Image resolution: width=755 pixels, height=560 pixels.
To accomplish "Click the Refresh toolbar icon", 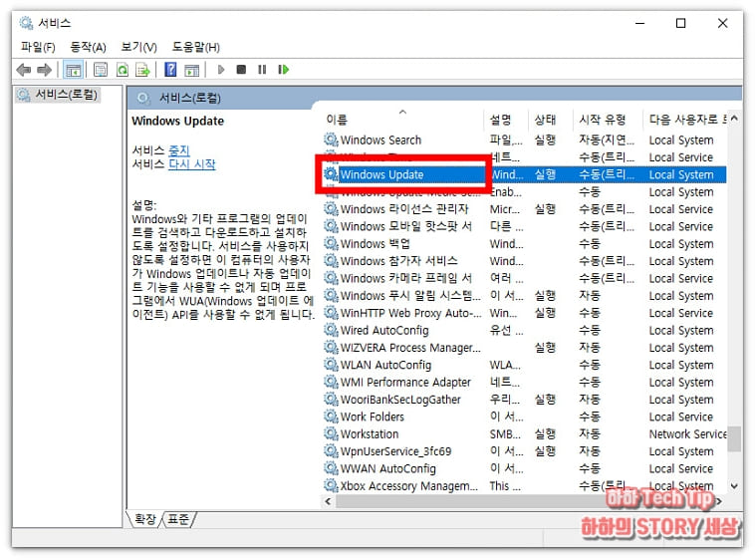I will click(123, 71).
